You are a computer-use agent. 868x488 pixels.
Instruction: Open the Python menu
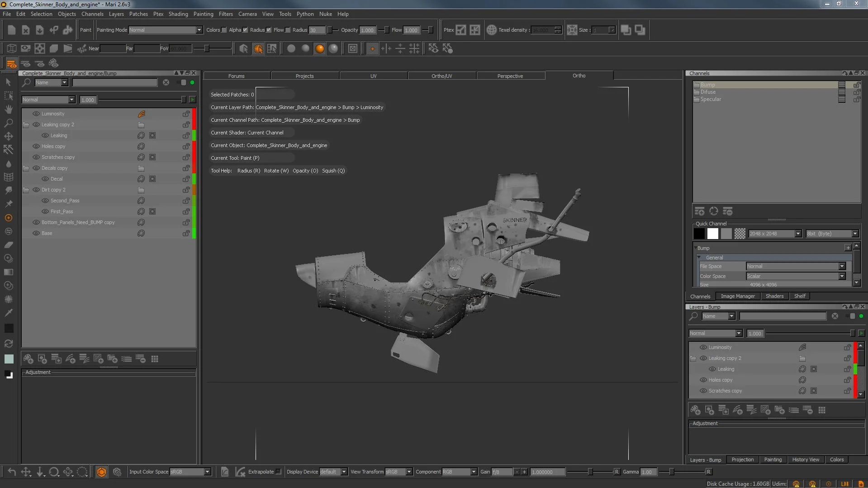305,14
